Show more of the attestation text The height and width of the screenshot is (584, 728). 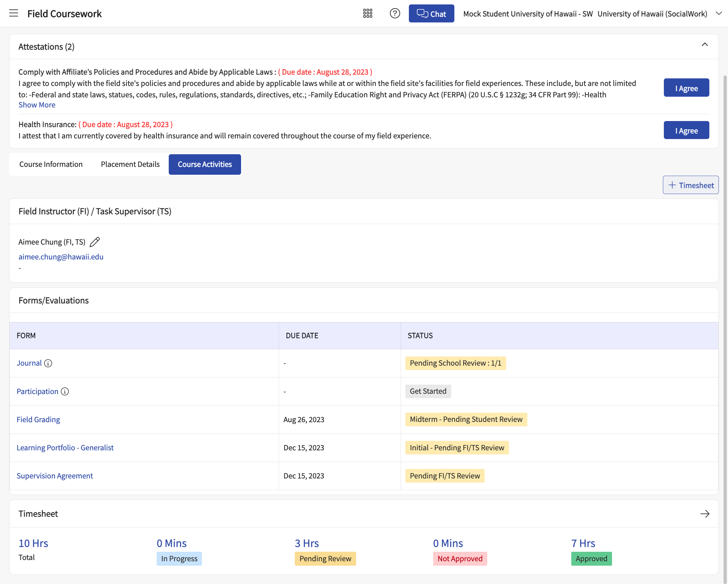pos(37,105)
